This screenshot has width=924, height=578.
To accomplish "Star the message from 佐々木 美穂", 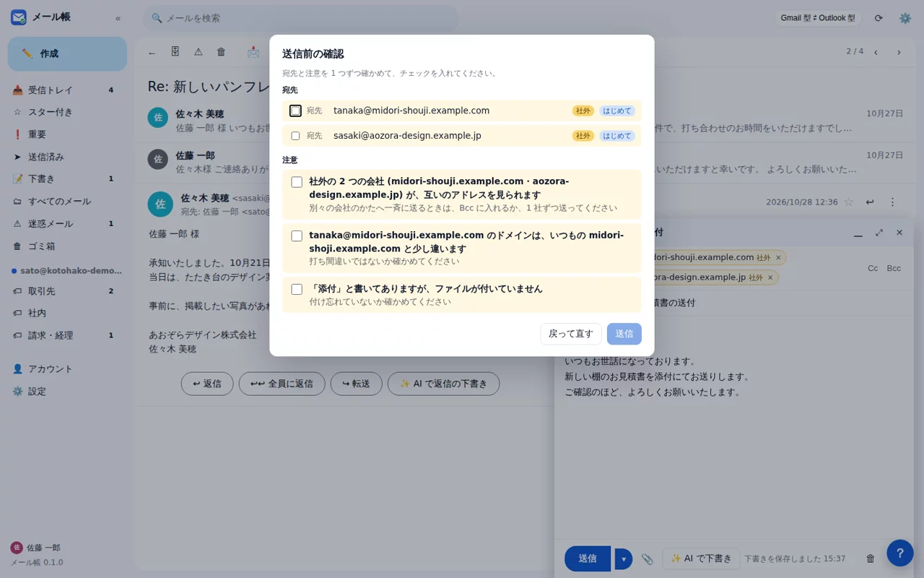I will 849,202.
